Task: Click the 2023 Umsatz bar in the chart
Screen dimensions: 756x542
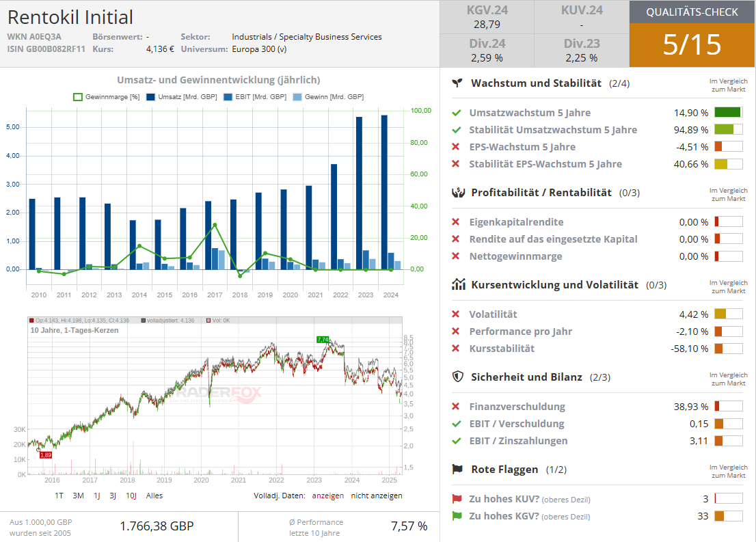Action: click(359, 193)
